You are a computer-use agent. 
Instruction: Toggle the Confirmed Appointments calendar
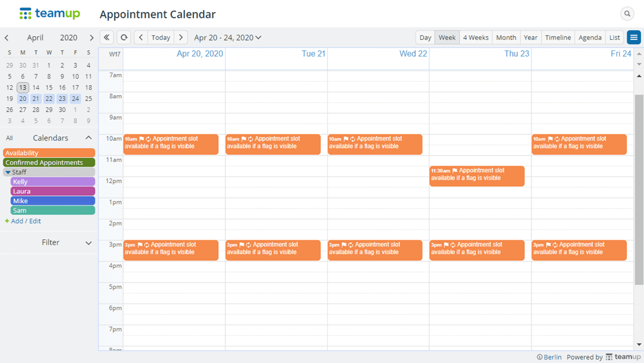point(49,162)
